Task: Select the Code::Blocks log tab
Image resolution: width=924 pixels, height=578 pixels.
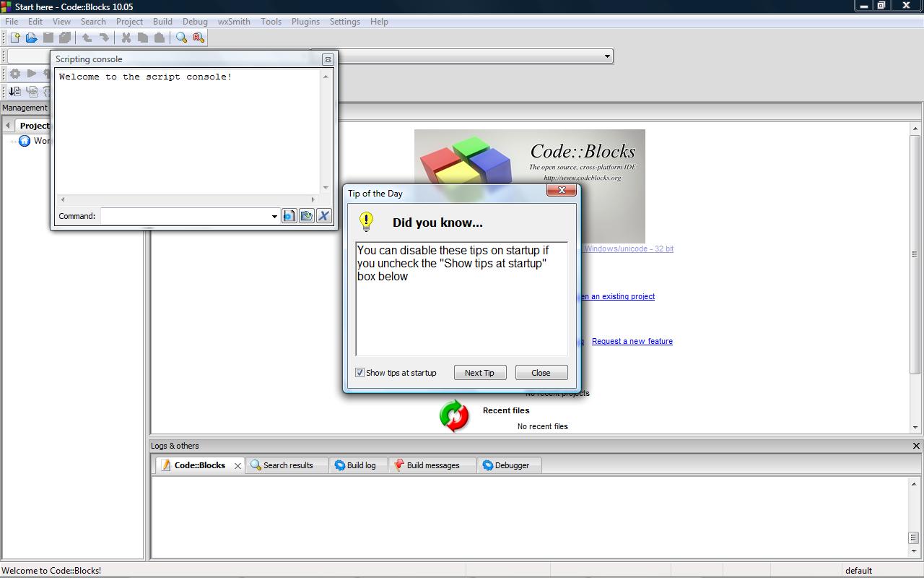Action: pyautogui.click(x=199, y=465)
